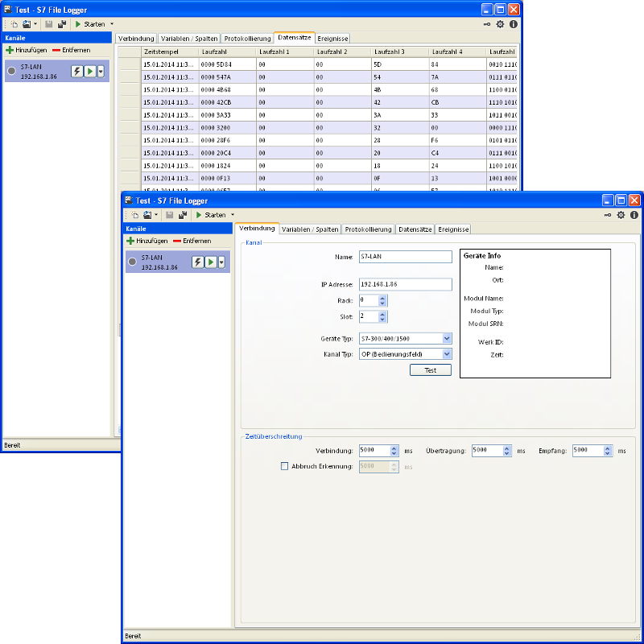Screen dimensions: 644x644
Task: Open the settings gear in the back window
Action: [500, 24]
